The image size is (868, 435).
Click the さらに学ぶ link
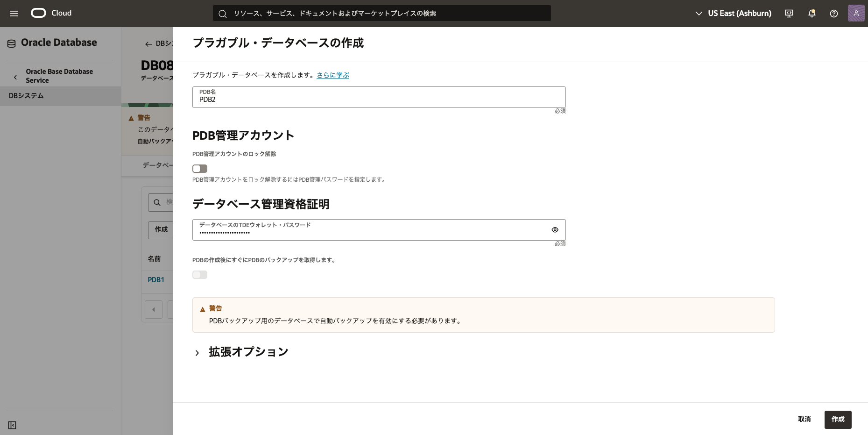coord(332,75)
